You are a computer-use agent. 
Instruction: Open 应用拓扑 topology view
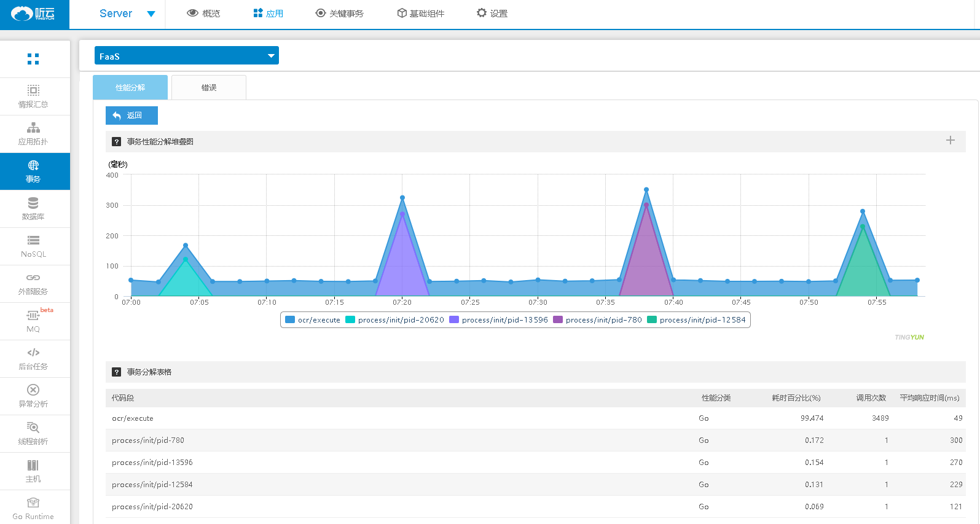click(33, 134)
